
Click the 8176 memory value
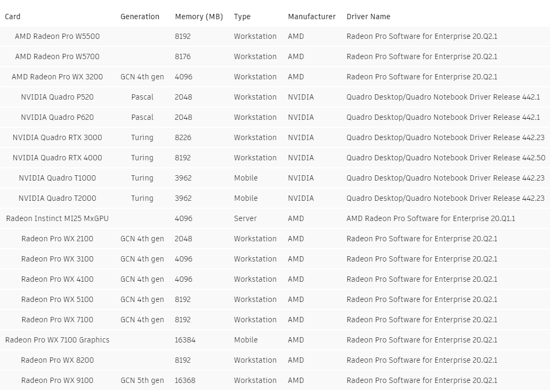(183, 56)
